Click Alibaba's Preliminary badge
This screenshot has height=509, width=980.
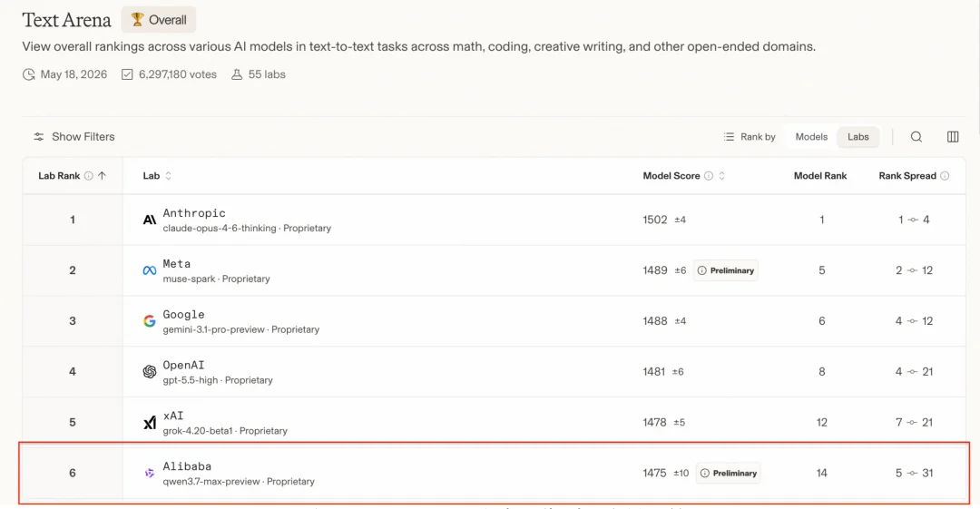728,474
